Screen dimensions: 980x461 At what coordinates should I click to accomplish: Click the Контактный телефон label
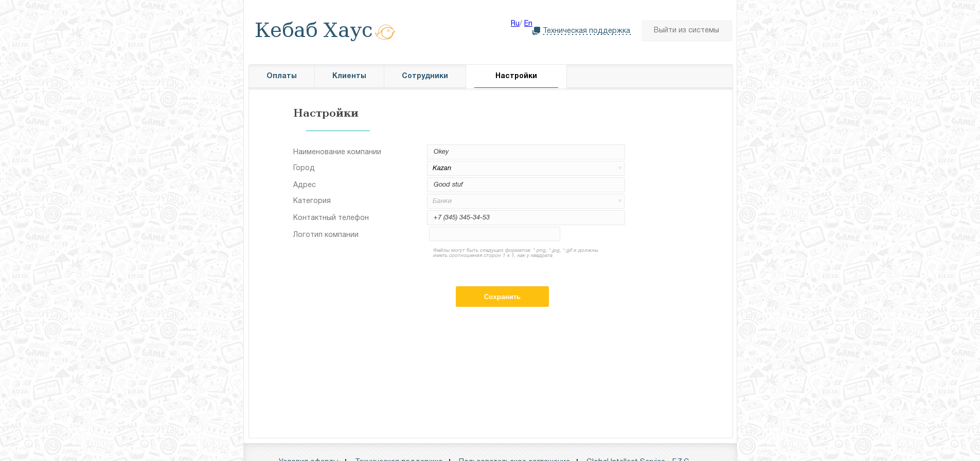tap(331, 217)
